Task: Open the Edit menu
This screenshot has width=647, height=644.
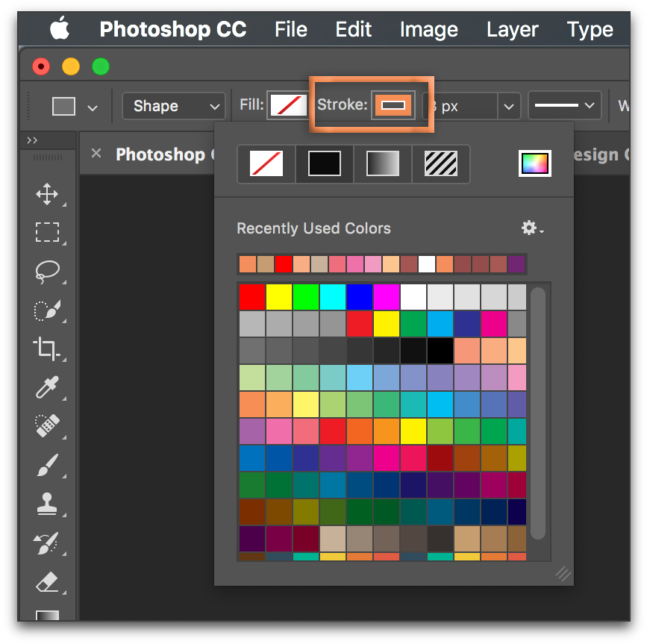Action: tap(353, 29)
